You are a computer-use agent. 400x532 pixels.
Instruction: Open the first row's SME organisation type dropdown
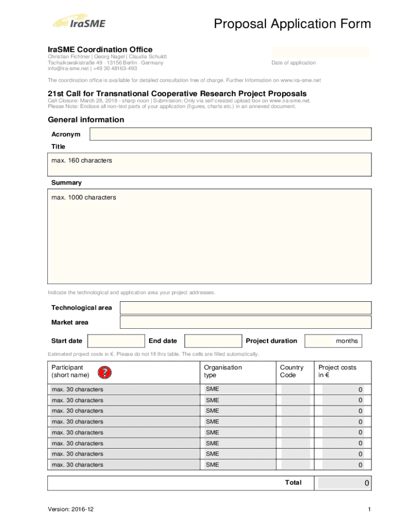(x=238, y=390)
